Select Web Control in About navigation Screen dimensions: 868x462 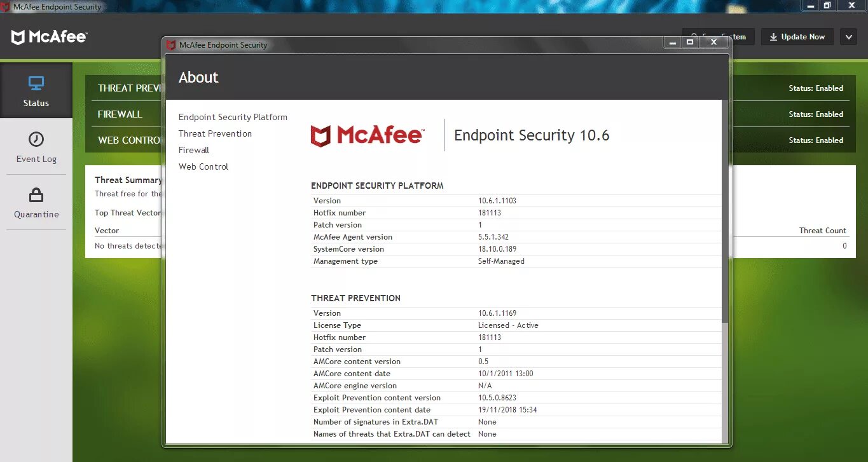tap(203, 166)
